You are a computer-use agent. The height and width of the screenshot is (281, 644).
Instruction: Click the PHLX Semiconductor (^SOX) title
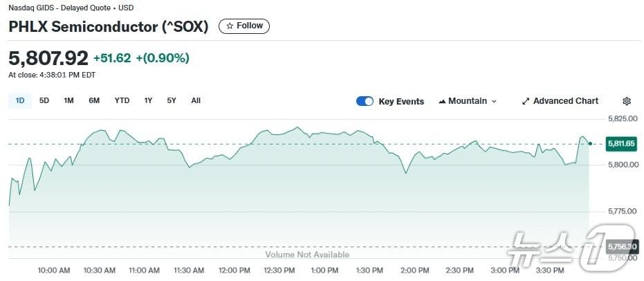(109, 26)
